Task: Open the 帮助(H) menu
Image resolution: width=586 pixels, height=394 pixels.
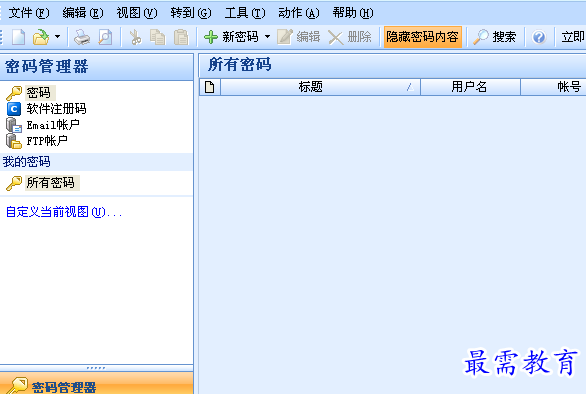Action: 353,13
